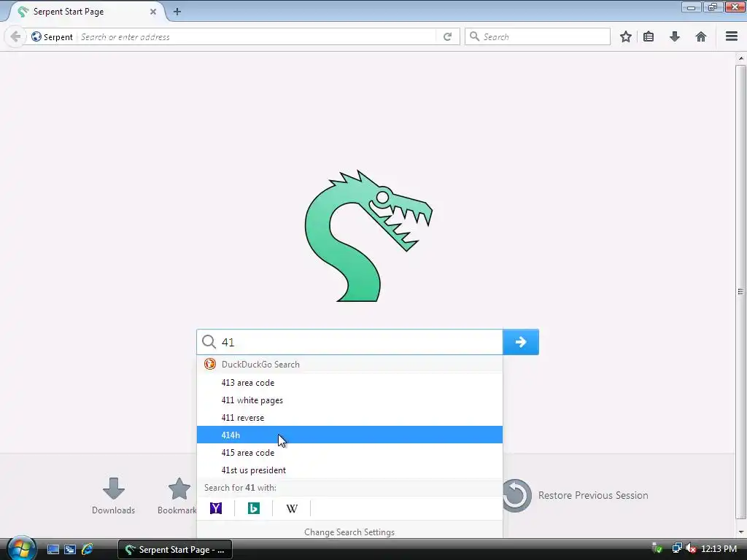Screen dimensions: 747x560
Task: Click the Serpent identity globe icon
Action: [36, 36]
